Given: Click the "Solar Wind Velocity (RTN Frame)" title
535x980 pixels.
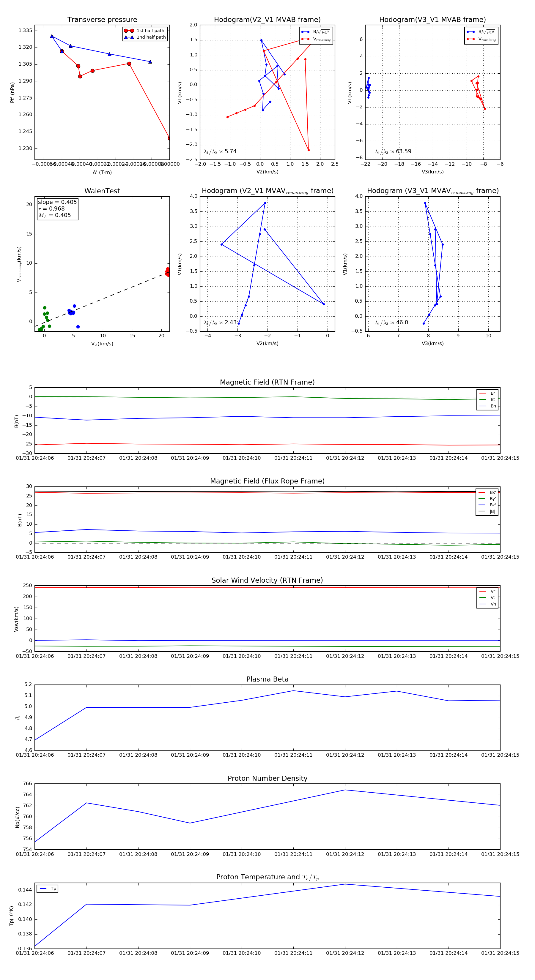Looking at the screenshot, I should click(x=267, y=580).
